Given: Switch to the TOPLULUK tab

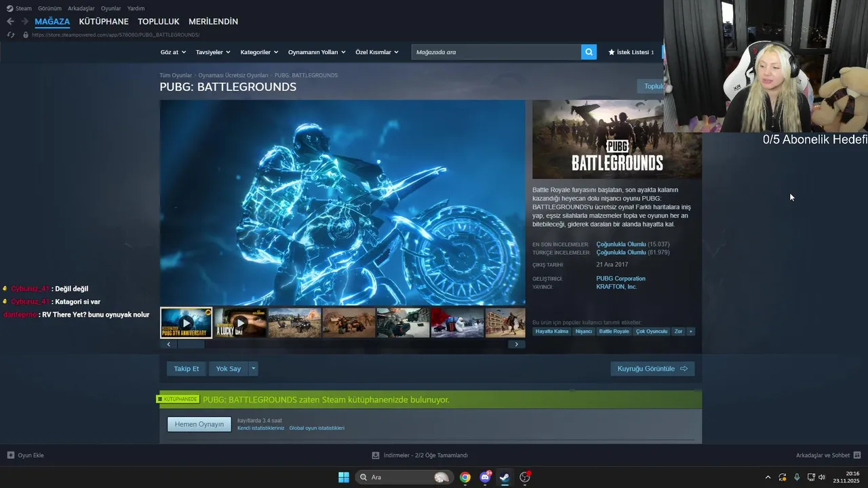Looking at the screenshot, I should tap(159, 22).
